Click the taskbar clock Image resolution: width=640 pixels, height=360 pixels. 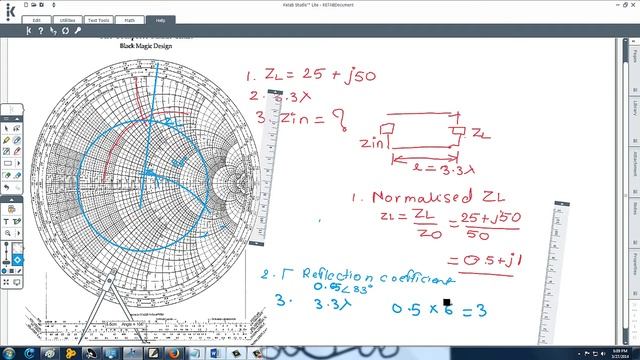pos(620,353)
